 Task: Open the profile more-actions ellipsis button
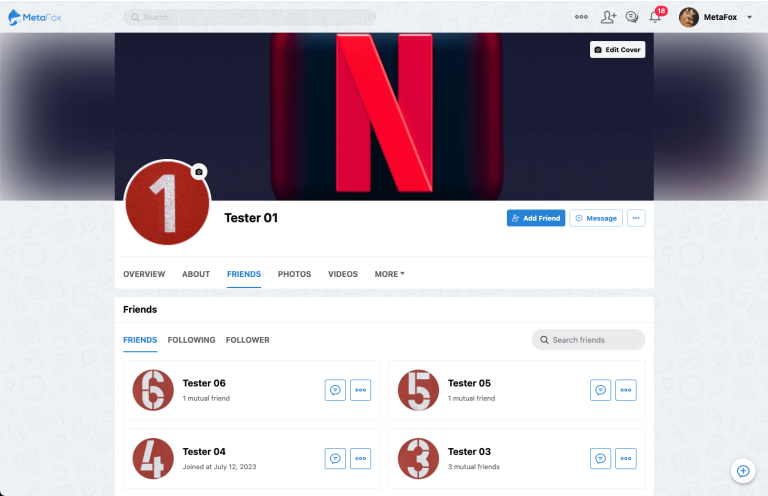click(636, 218)
